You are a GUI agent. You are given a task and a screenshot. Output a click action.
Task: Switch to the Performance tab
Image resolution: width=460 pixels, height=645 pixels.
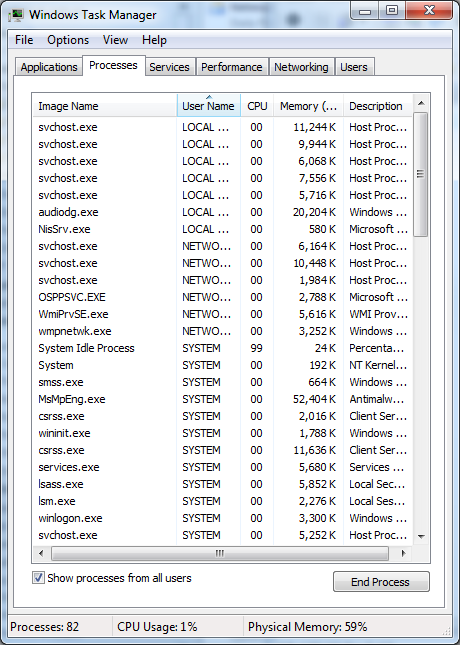[232, 67]
